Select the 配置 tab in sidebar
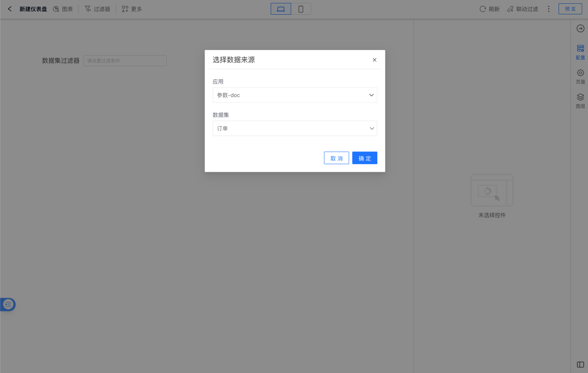The width and height of the screenshot is (588, 373). point(580,52)
